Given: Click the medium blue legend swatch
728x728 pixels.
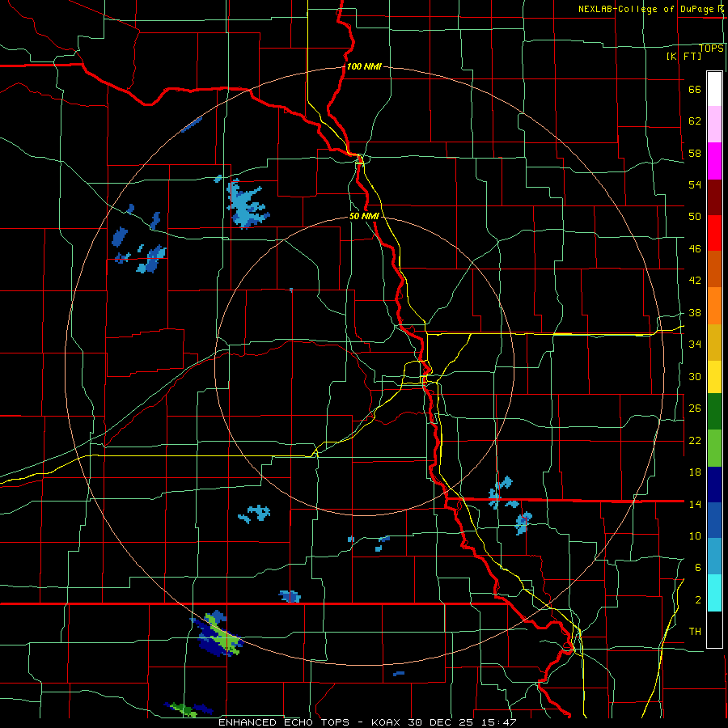Looking at the screenshot, I should pos(714,520).
